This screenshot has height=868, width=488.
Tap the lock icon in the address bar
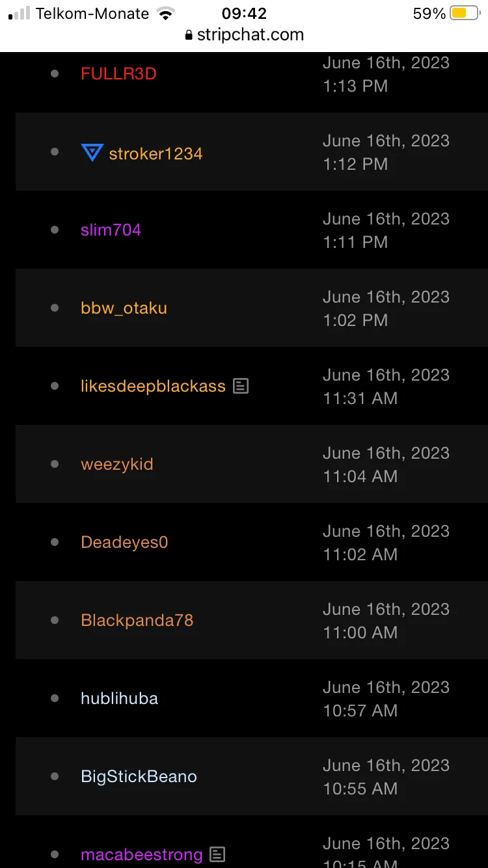189,35
